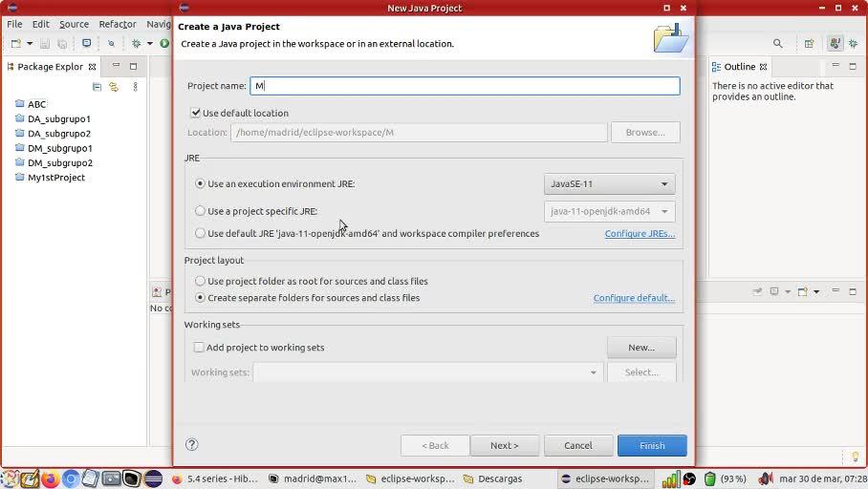Switch to the Java perspective icon
The image size is (868, 489).
pos(835,43)
